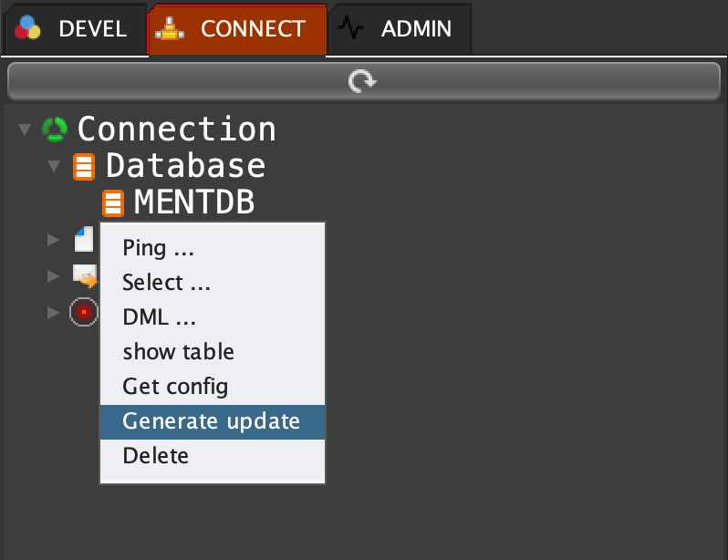
Task: Click "Generate update" in the context menu
Action: [212, 421]
